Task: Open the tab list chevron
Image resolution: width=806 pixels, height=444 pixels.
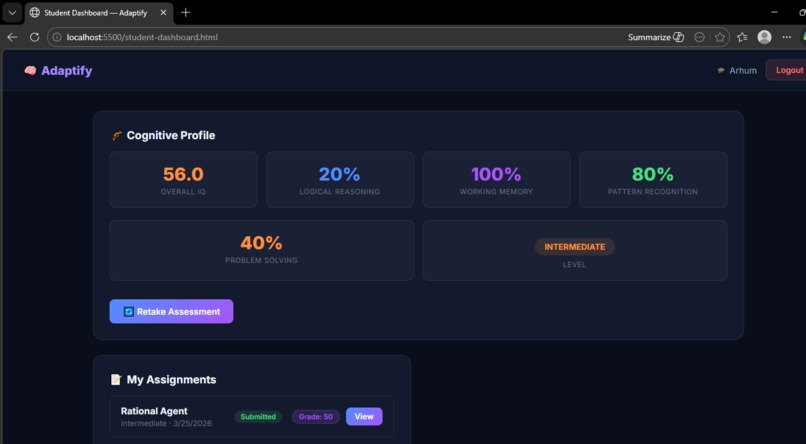Action: pyautogui.click(x=12, y=13)
